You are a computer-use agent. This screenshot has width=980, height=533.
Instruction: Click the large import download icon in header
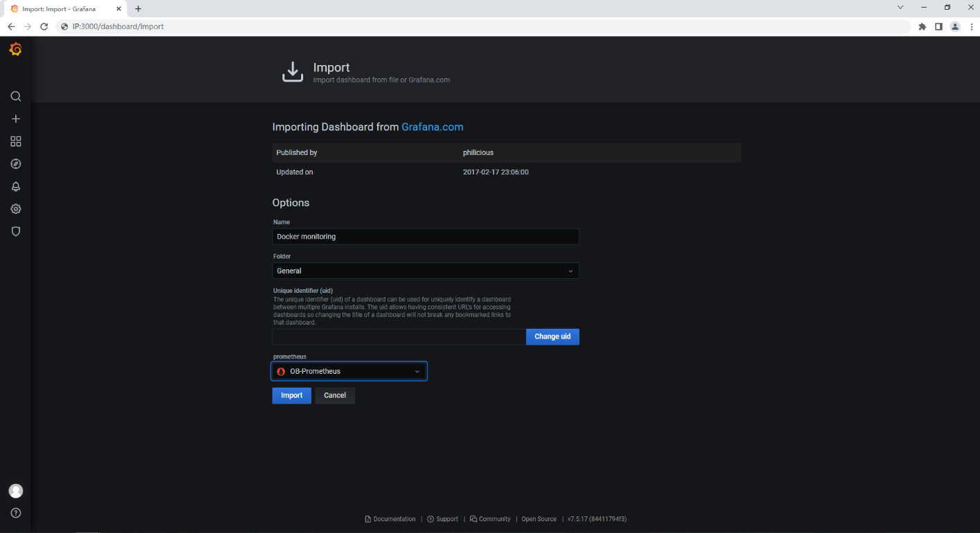pyautogui.click(x=293, y=71)
